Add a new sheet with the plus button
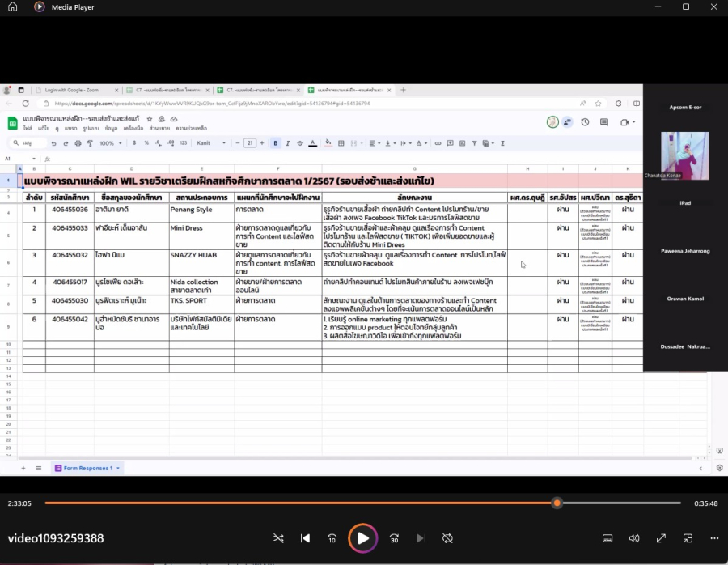Screen dimensions: 728x565 (23, 468)
